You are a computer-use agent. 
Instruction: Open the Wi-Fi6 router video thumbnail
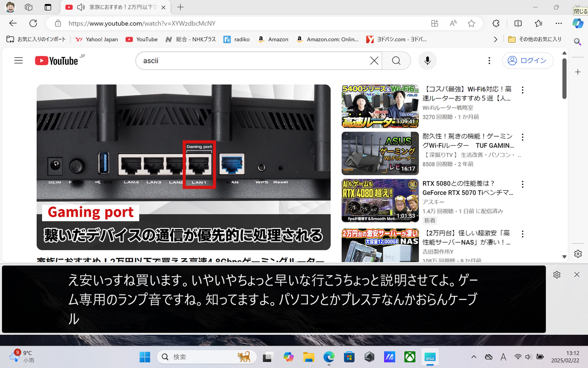coord(380,105)
